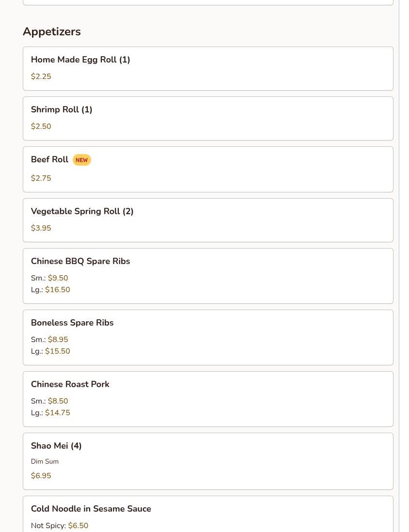The width and height of the screenshot is (409, 532).
Task: Choose Chinese Roast Pork small $8.50
Action: pos(49,401)
